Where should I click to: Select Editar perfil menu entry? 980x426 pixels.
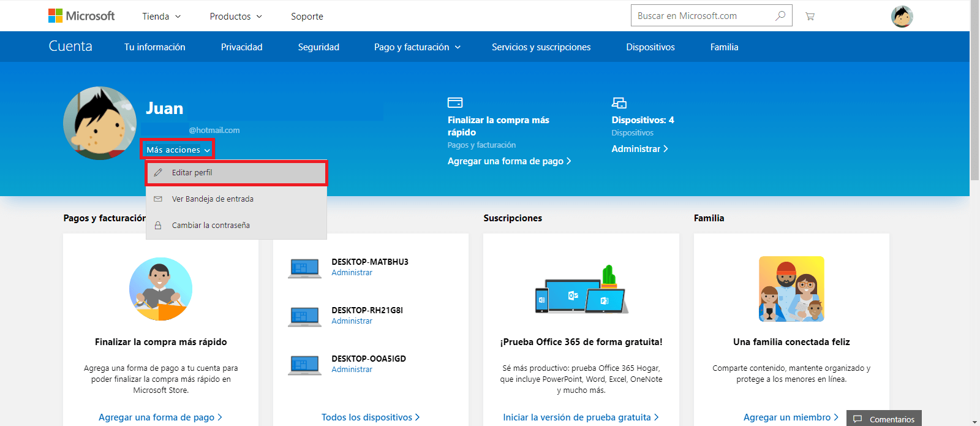pyautogui.click(x=236, y=173)
